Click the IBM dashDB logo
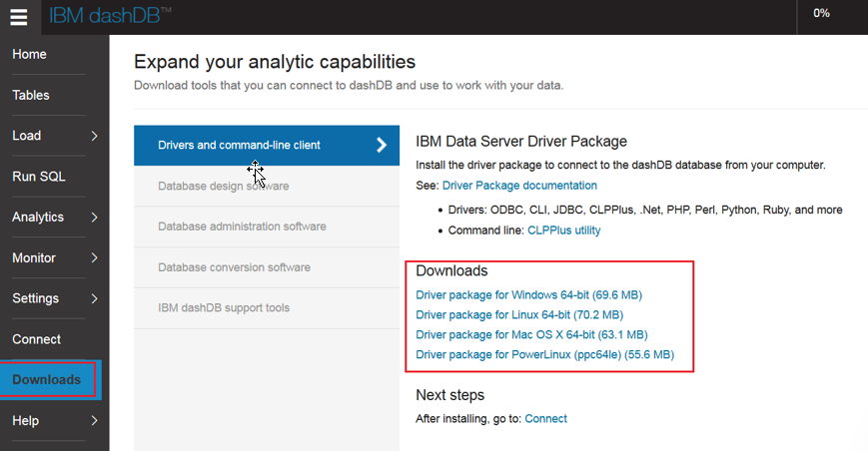Screen dimensions: 868x451 coord(110,16)
